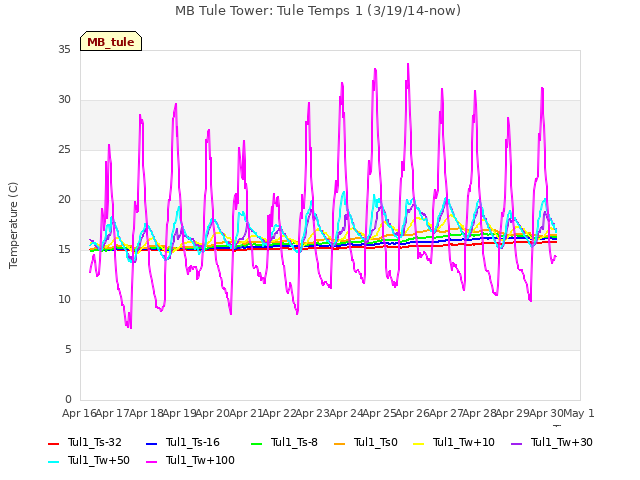Click the Temperature (C) axis label

pos(13,225)
